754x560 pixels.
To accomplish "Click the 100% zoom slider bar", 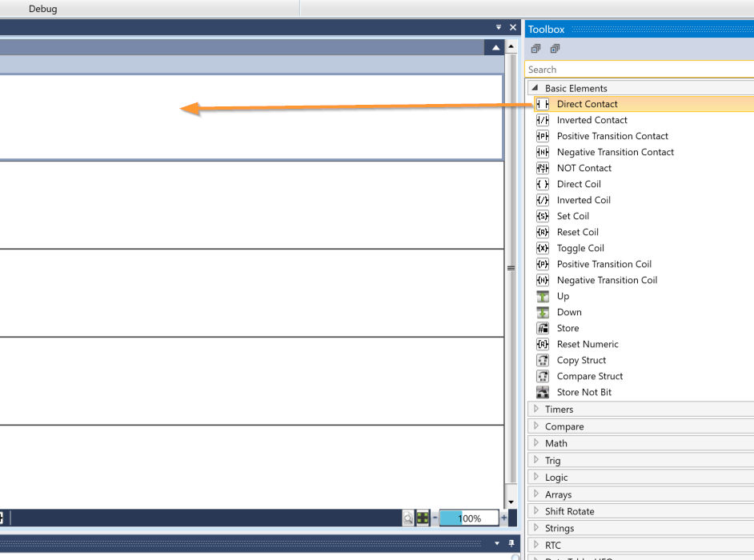I will (469, 518).
